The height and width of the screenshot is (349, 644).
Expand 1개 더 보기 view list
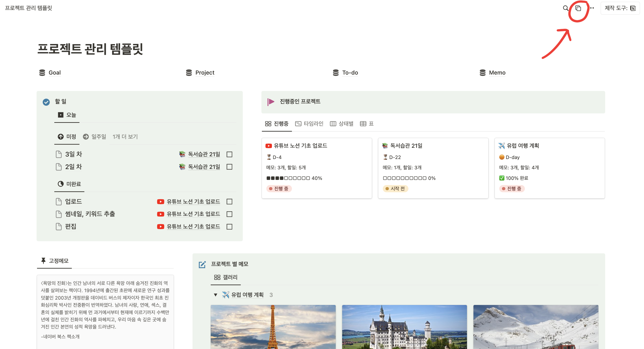click(x=125, y=137)
